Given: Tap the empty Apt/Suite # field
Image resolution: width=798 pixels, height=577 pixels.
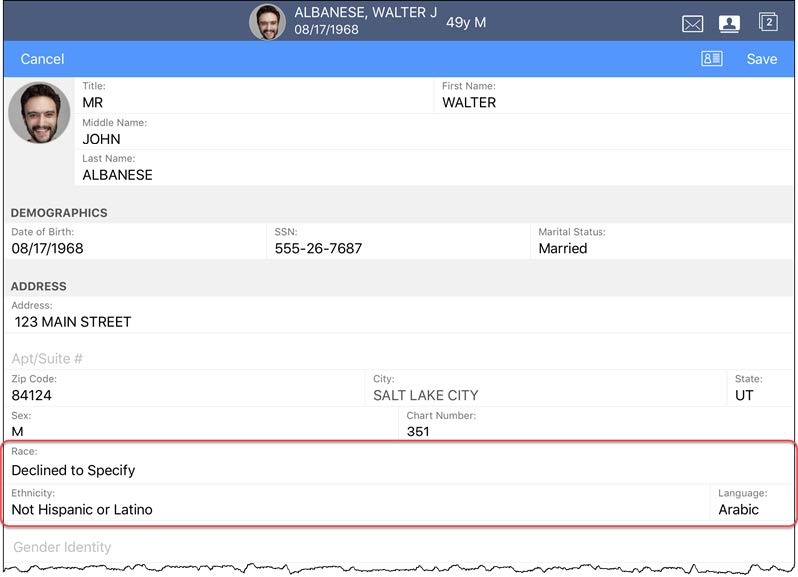Looking at the screenshot, I should click(399, 352).
